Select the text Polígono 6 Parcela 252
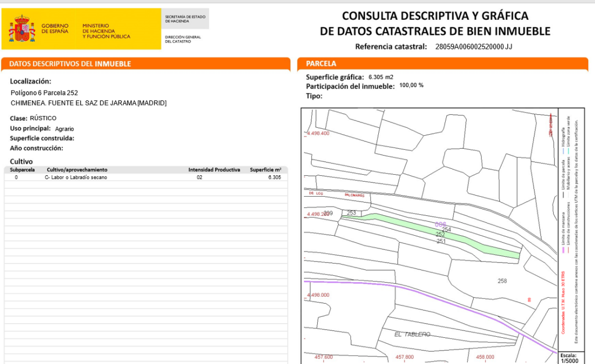 (x=44, y=93)
